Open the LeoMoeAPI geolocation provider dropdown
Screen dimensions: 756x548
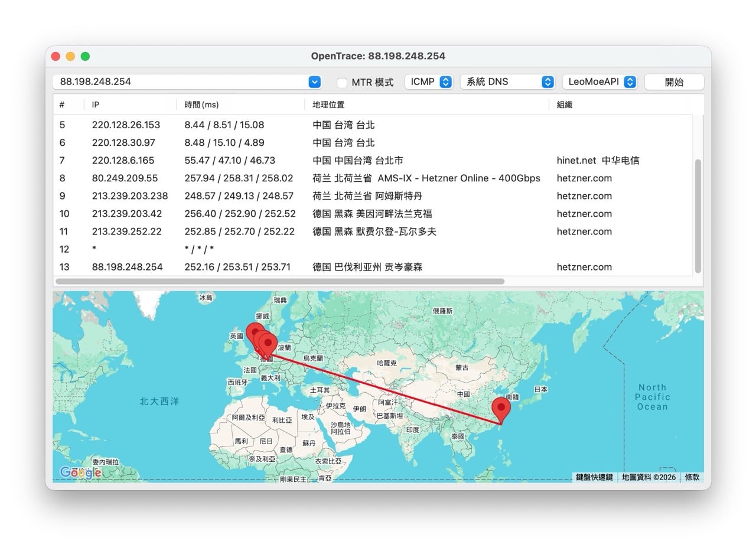click(x=600, y=81)
